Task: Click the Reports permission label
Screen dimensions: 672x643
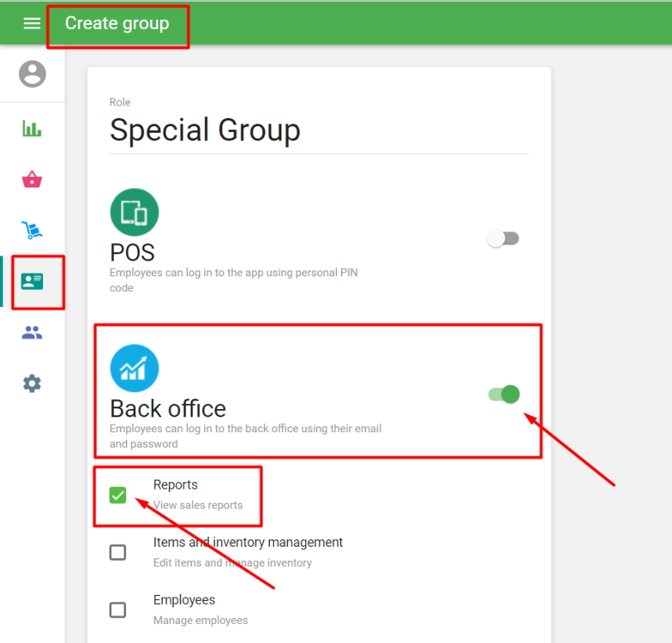Action: 176,485
